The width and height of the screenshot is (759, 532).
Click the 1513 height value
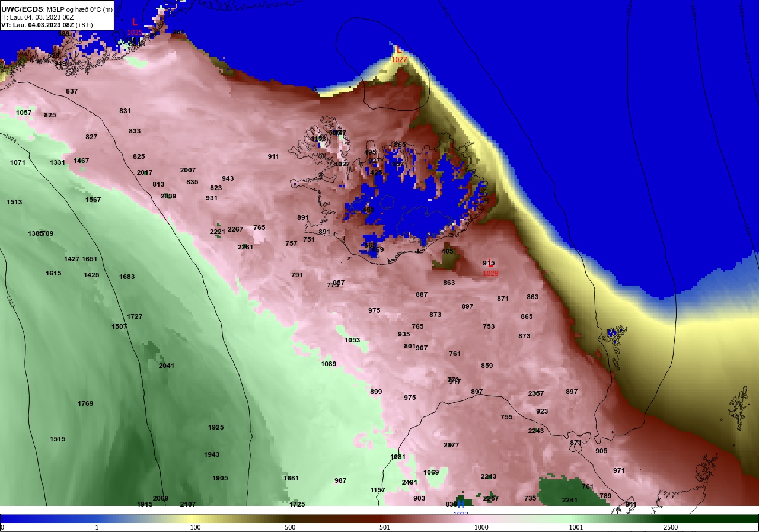tap(14, 202)
